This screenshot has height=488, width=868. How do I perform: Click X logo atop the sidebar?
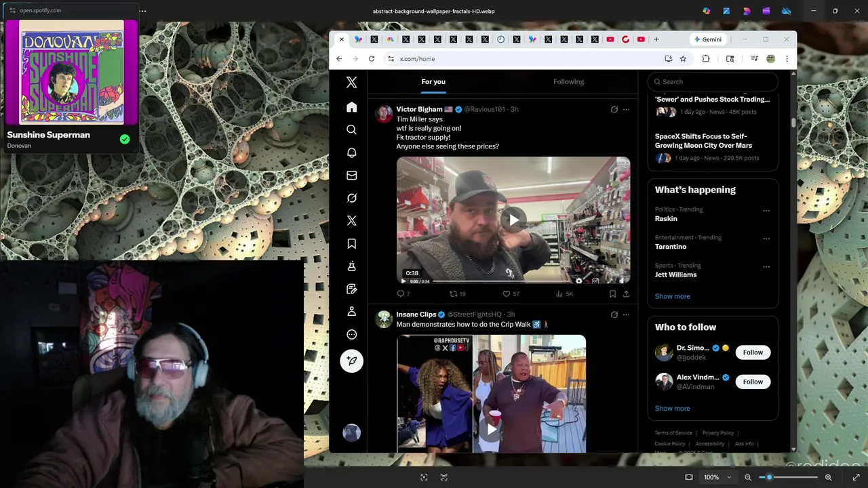click(351, 82)
